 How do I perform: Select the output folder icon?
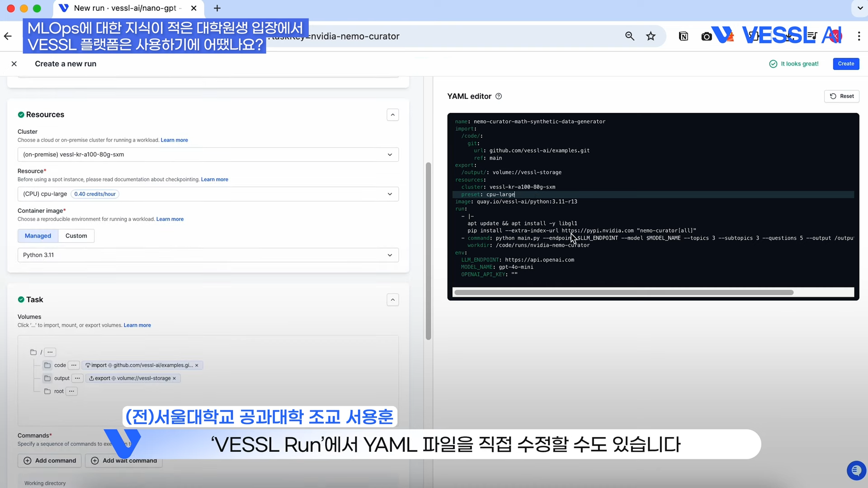tap(47, 378)
